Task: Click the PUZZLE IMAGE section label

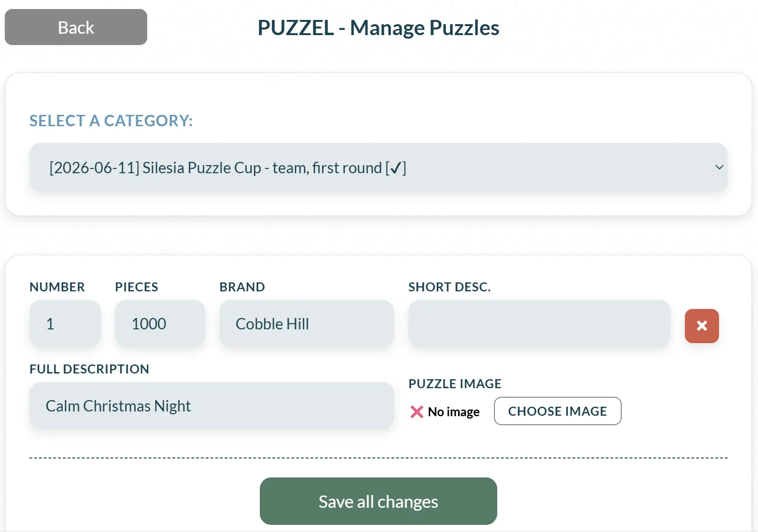Action: pyautogui.click(x=455, y=383)
